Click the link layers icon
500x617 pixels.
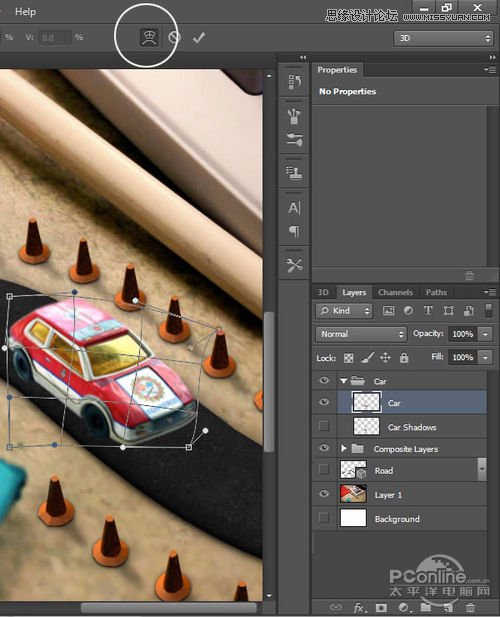(335, 607)
